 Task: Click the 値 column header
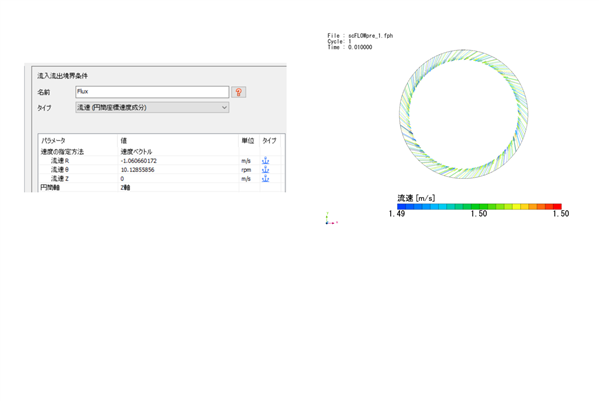[x=123, y=141]
